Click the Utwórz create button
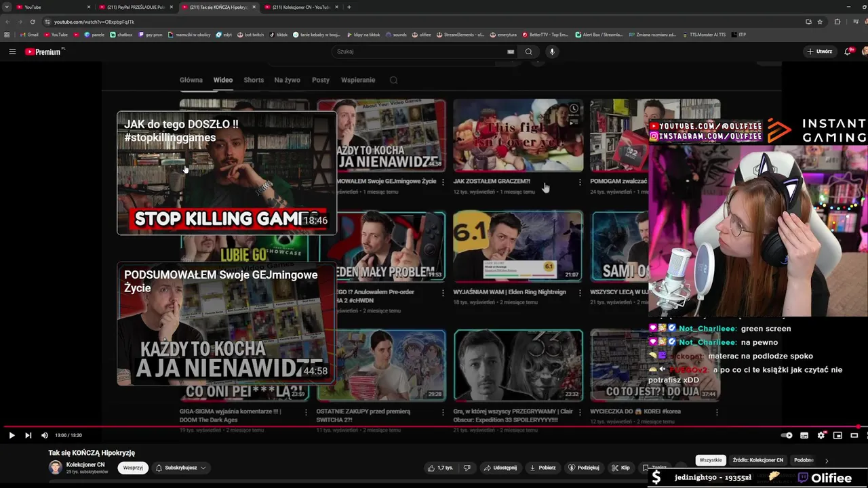The image size is (868, 488). pyautogui.click(x=819, y=52)
